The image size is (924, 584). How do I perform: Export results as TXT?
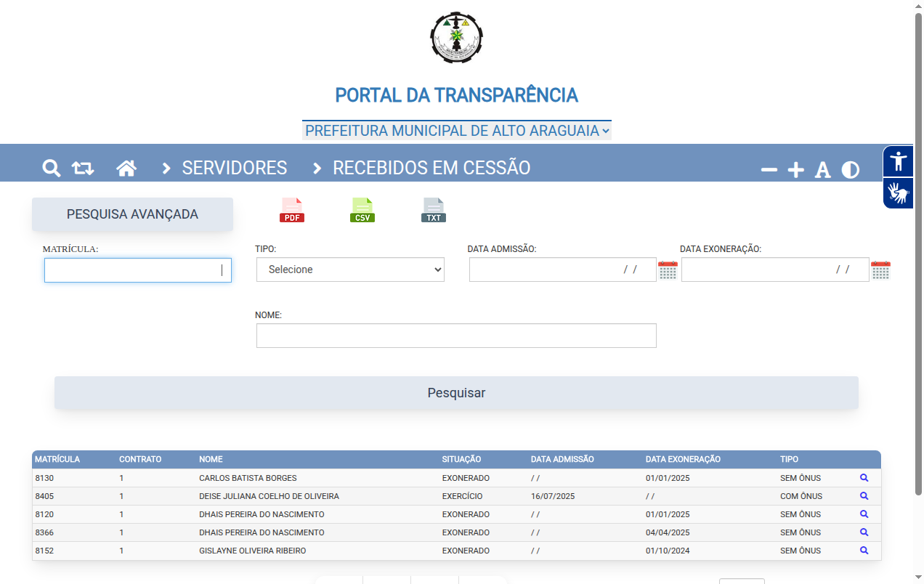point(434,210)
